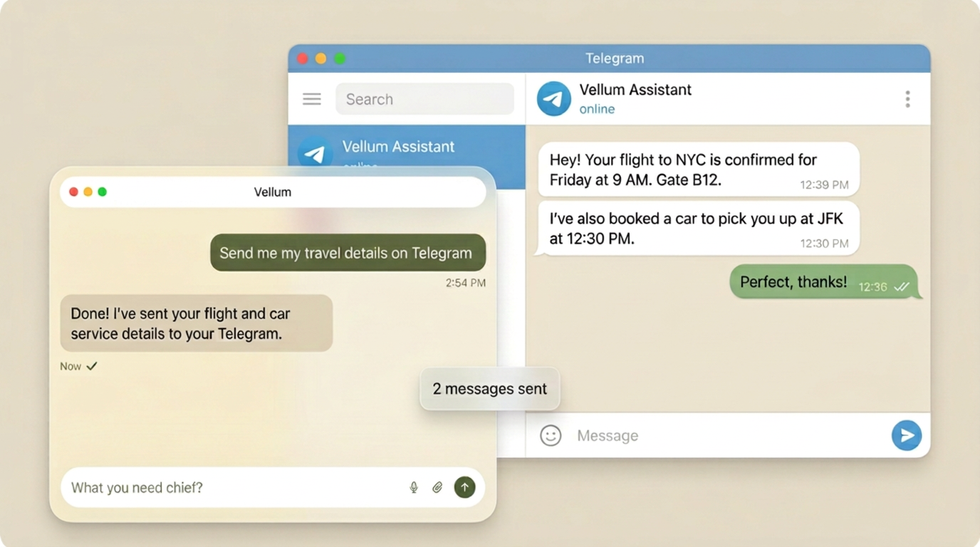The image size is (980, 547).
Task: Toggle read receipt checkmark on Perfect thanks message
Action: click(x=902, y=286)
